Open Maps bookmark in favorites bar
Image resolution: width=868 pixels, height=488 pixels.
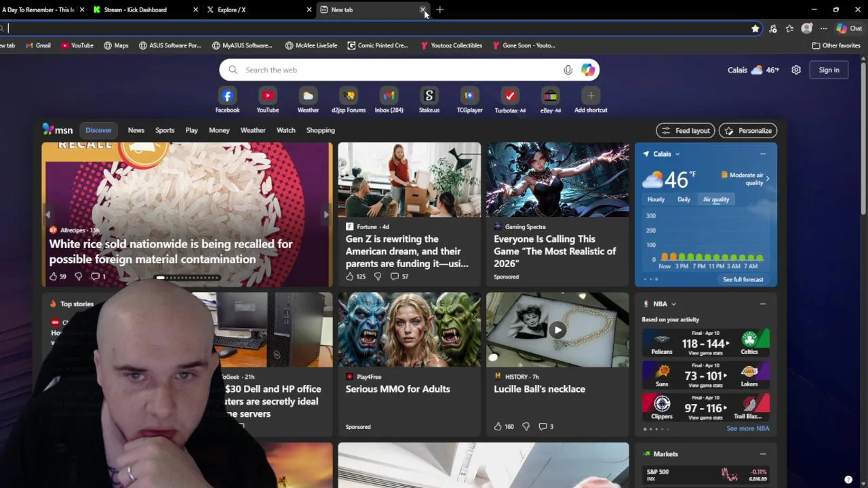point(116,45)
